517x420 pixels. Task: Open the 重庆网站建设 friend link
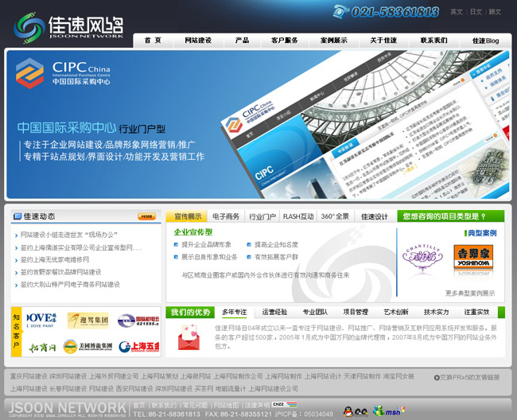pos(29,376)
